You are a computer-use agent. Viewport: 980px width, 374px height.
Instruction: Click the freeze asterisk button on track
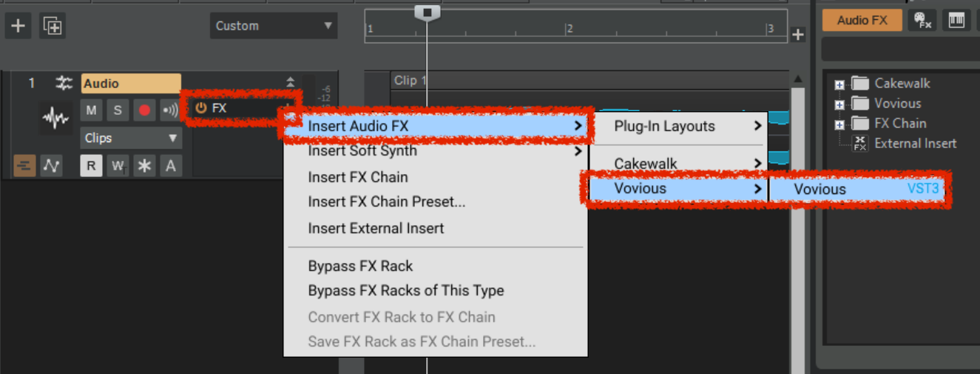point(144,166)
